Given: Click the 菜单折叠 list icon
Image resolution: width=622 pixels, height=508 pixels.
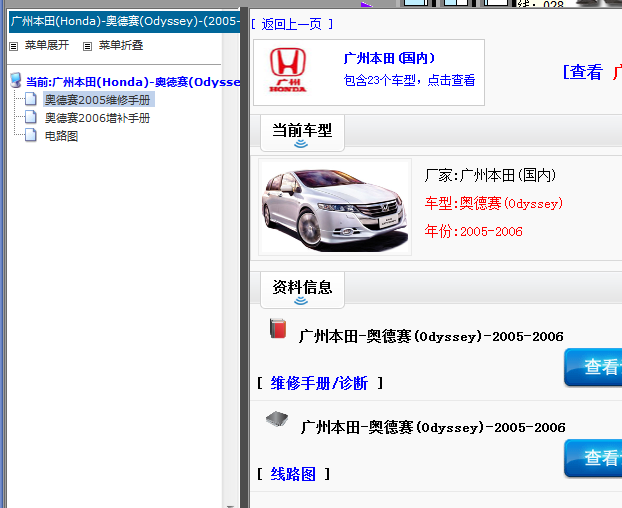Looking at the screenshot, I should click(87, 46).
